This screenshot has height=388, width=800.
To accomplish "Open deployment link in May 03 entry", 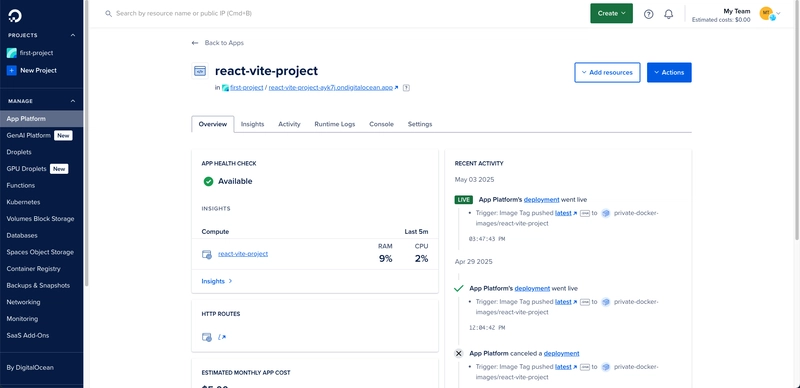I will (x=541, y=200).
